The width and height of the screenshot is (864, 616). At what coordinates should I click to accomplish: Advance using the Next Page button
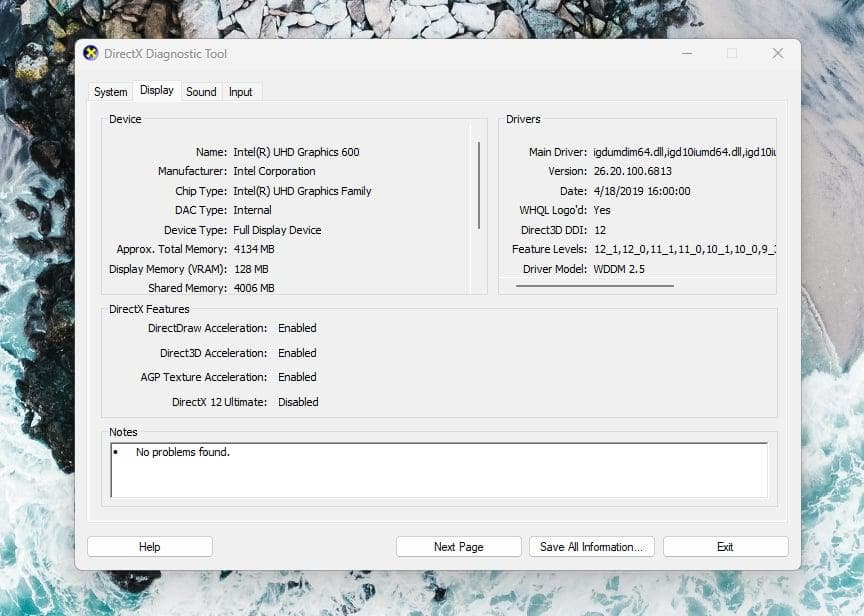point(458,546)
